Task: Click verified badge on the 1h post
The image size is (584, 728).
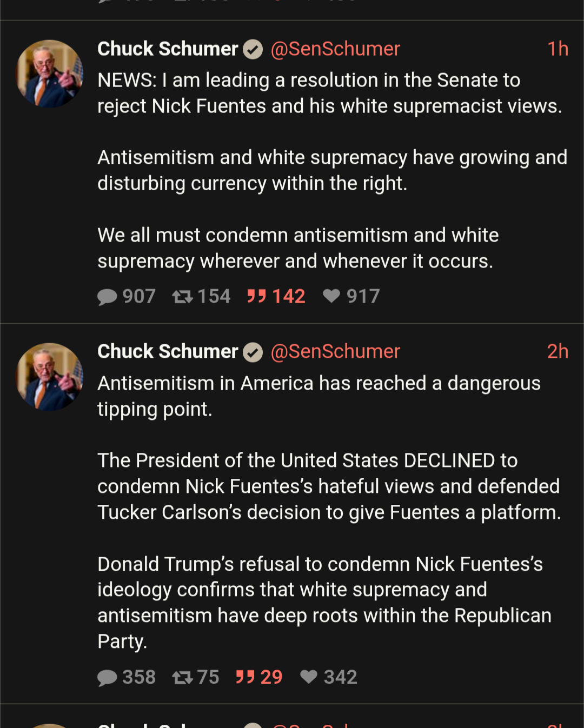Action: click(253, 50)
